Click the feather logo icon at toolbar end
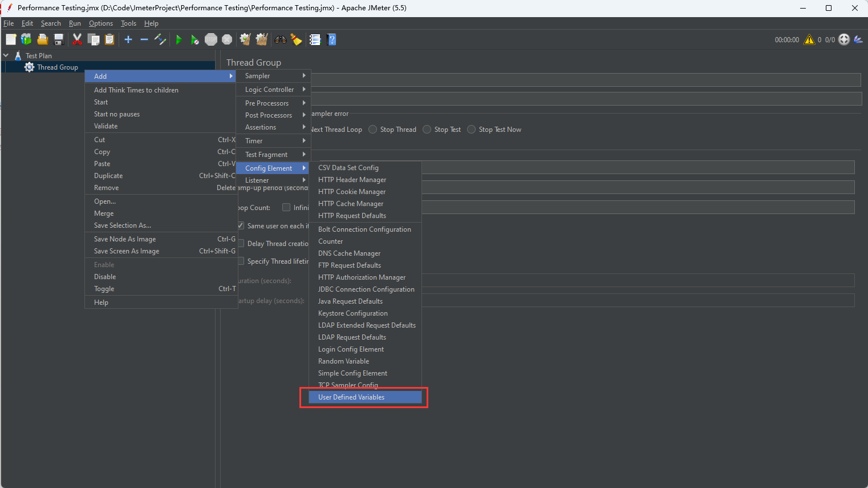Screen dimensions: 868x488 [858, 39]
